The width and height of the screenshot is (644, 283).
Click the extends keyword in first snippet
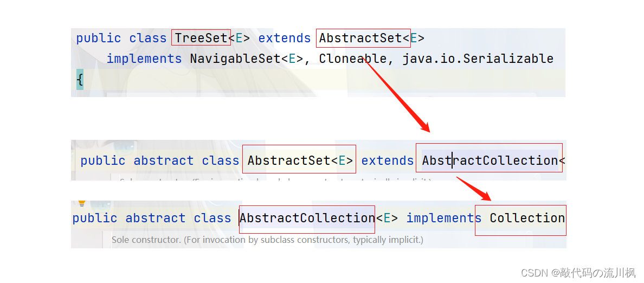coord(284,38)
